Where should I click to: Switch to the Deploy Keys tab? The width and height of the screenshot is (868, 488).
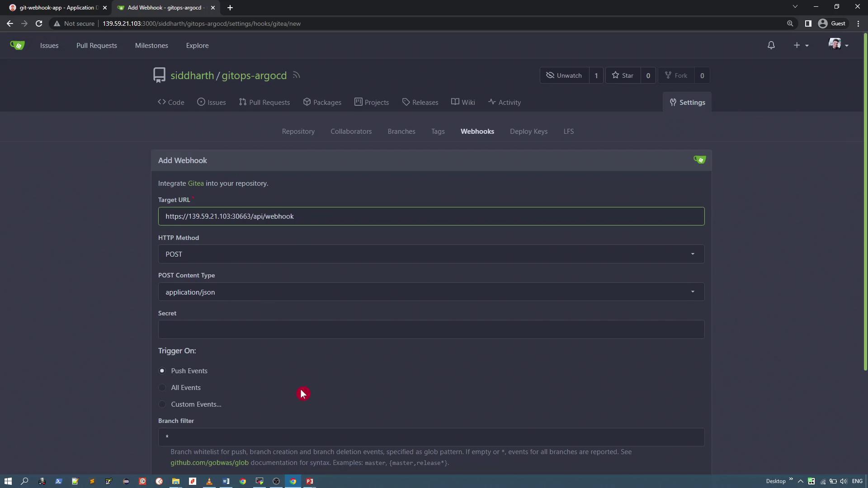click(x=528, y=131)
